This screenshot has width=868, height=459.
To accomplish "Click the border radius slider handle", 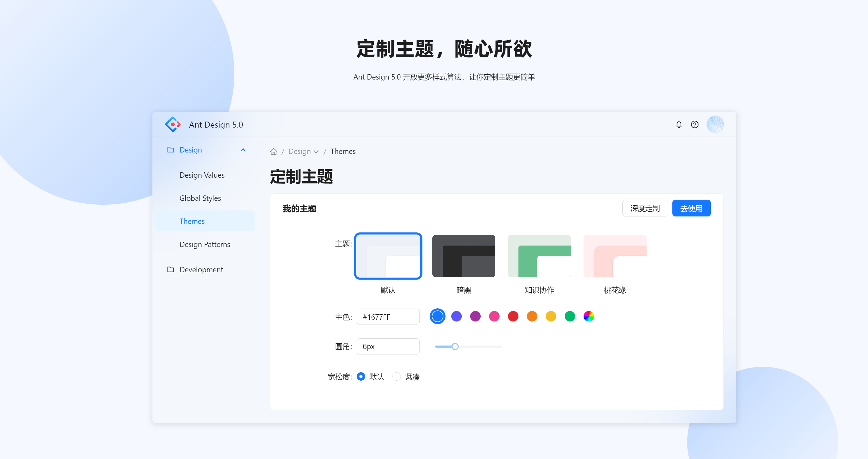I will click(x=455, y=346).
